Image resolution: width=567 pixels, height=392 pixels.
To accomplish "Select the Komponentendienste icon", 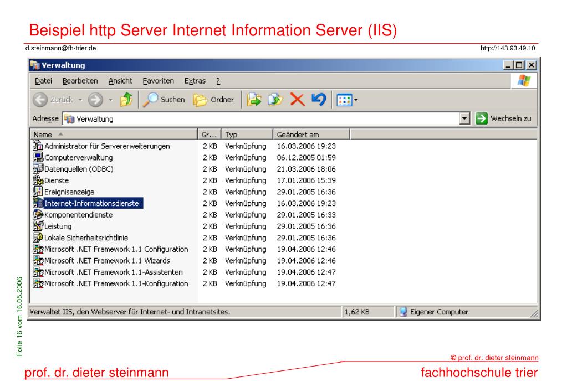I will pos(38,215).
